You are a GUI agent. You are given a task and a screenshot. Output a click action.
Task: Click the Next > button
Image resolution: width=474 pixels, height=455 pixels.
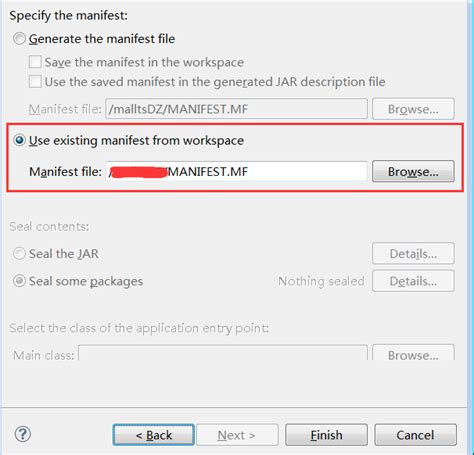237,435
